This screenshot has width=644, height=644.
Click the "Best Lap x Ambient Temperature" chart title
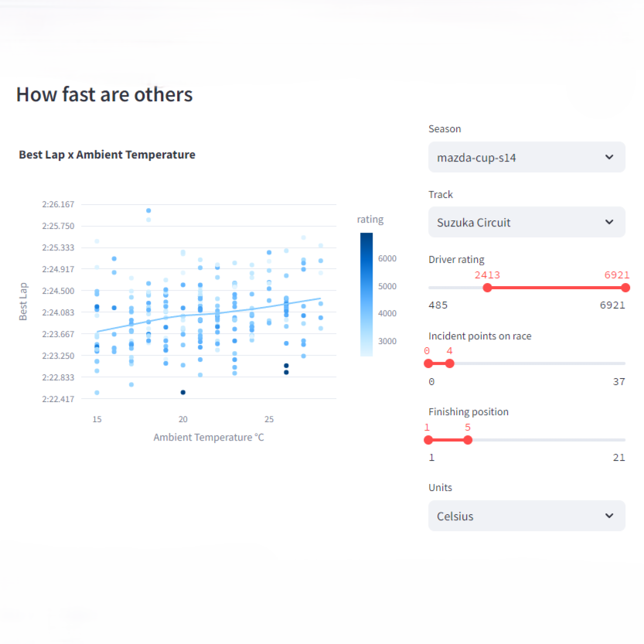(107, 155)
